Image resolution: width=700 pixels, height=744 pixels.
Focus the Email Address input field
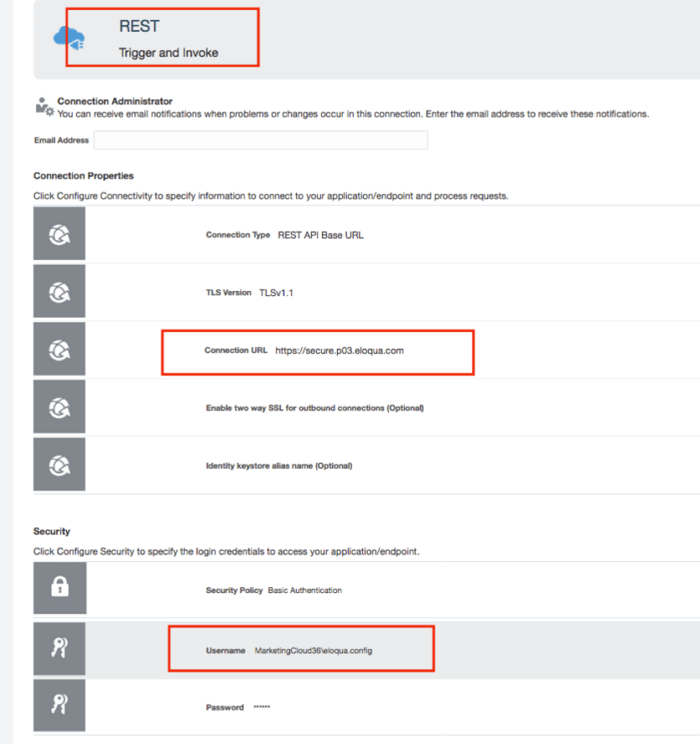pyautogui.click(x=260, y=140)
